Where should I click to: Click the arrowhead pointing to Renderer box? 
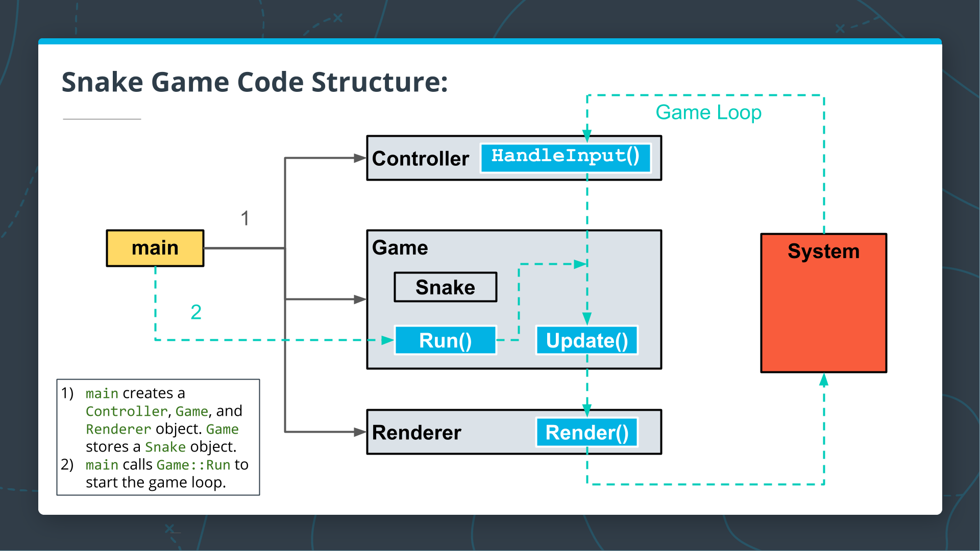[360, 432]
